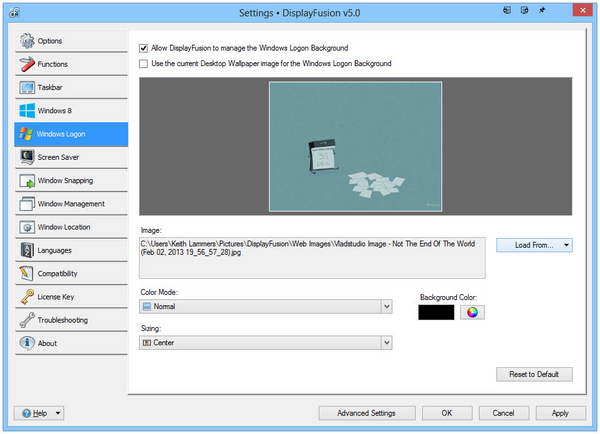Open the About tab label
Screen dimensions: 600x434
tap(47, 343)
